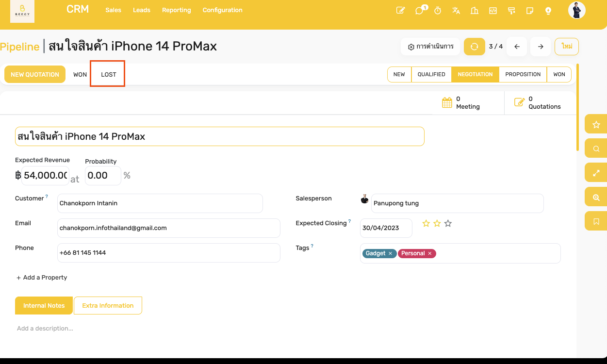The width and height of the screenshot is (607, 364).
Task: Open the Customer field dropdown
Action: 160,203
